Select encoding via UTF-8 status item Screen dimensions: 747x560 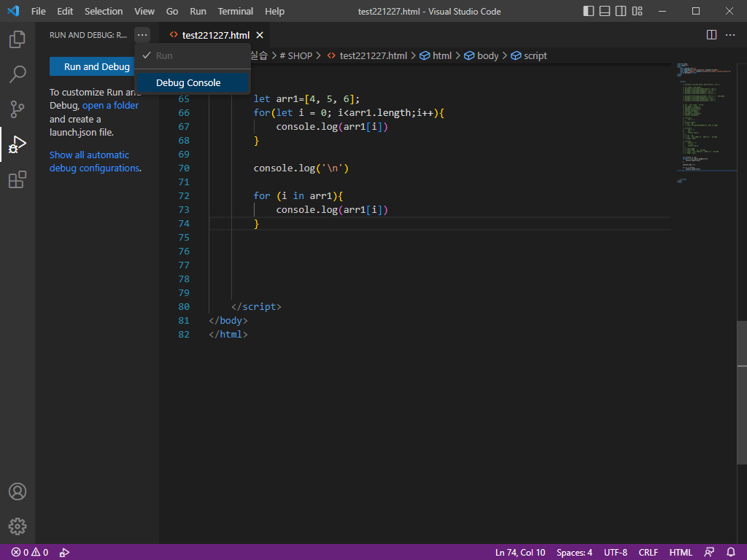click(x=616, y=553)
